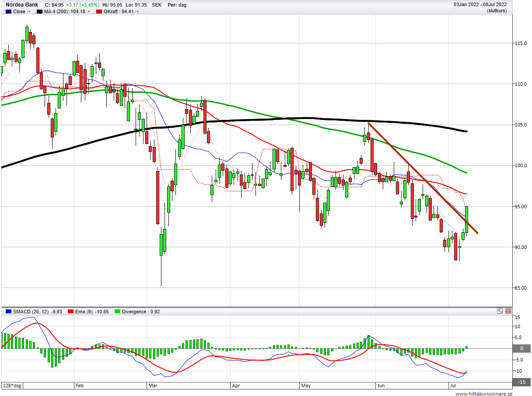Screen dimensions: 532x396
Task: Click the MACD zero-level axis marker
Action: tap(521, 348)
